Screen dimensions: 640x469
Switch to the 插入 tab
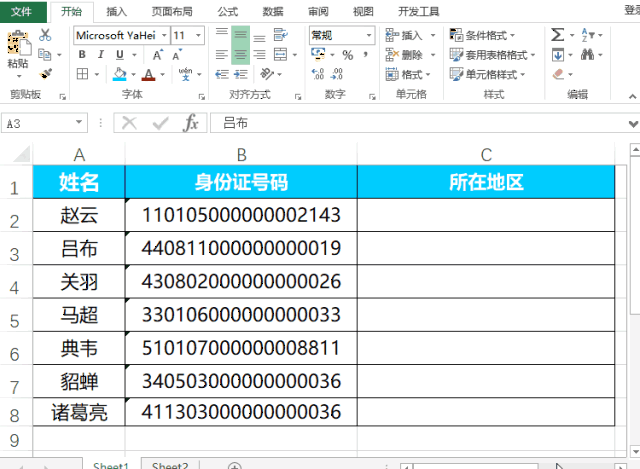coord(116,11)
